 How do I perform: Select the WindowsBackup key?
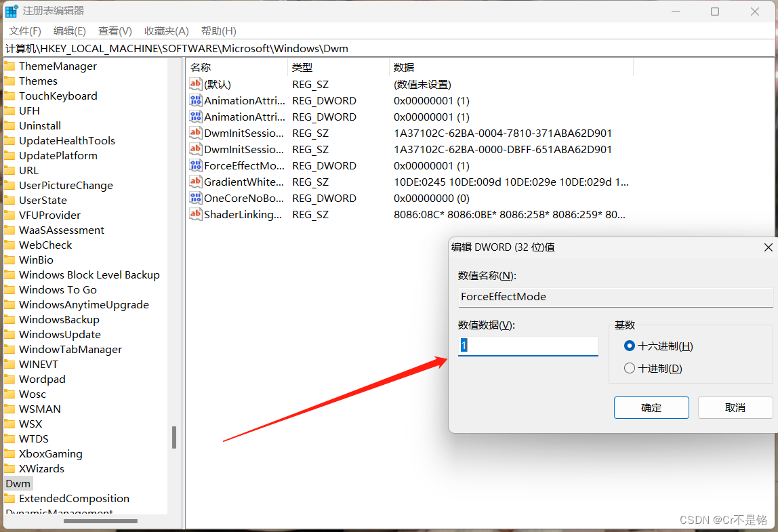tap(59, 320)
